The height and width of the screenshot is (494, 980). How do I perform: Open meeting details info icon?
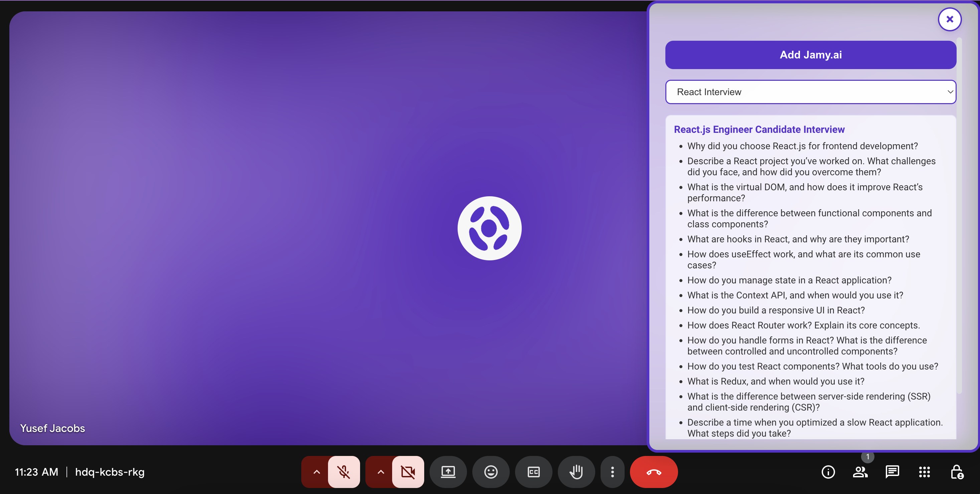pyautogui.click(x=828, y=472)
